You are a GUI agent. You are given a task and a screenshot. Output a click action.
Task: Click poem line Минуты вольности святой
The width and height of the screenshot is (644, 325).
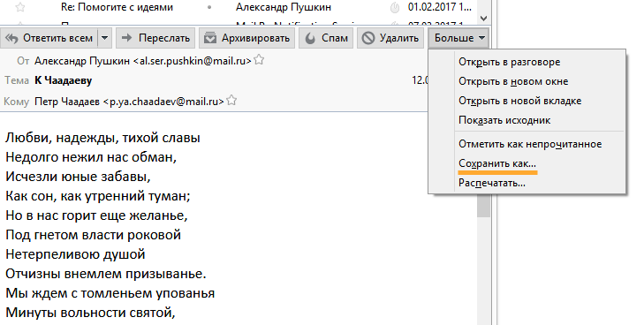[x=90, y=313]
